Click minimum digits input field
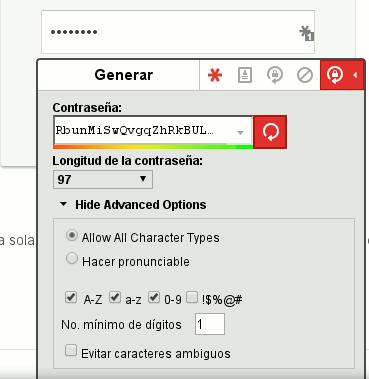Screen dimensions: 369x379 [x=210, y=324]
